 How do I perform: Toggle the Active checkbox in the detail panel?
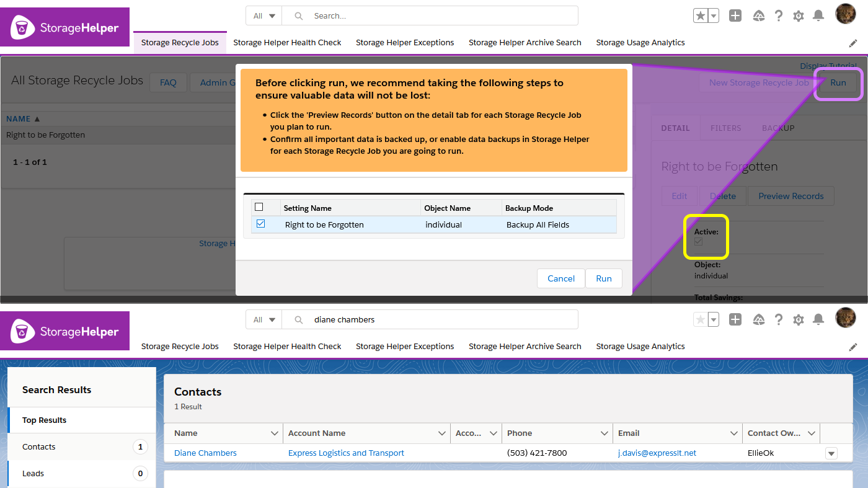[x=698, y=242]
